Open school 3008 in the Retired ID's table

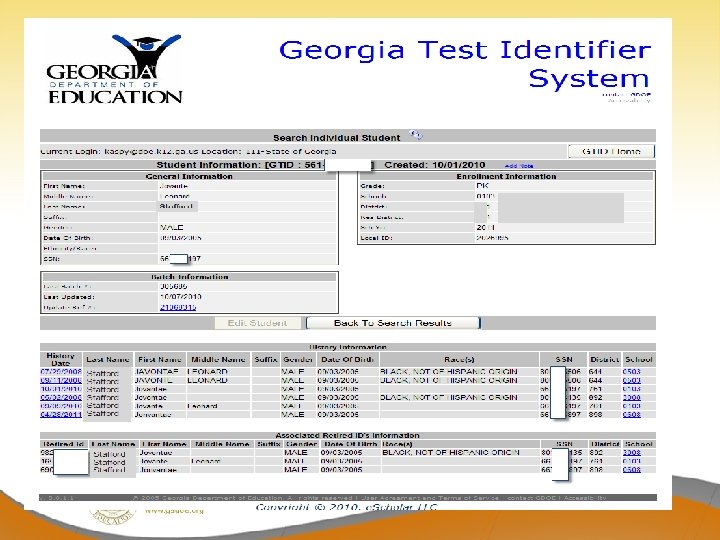pyautogui.click(x=632, y=452)
